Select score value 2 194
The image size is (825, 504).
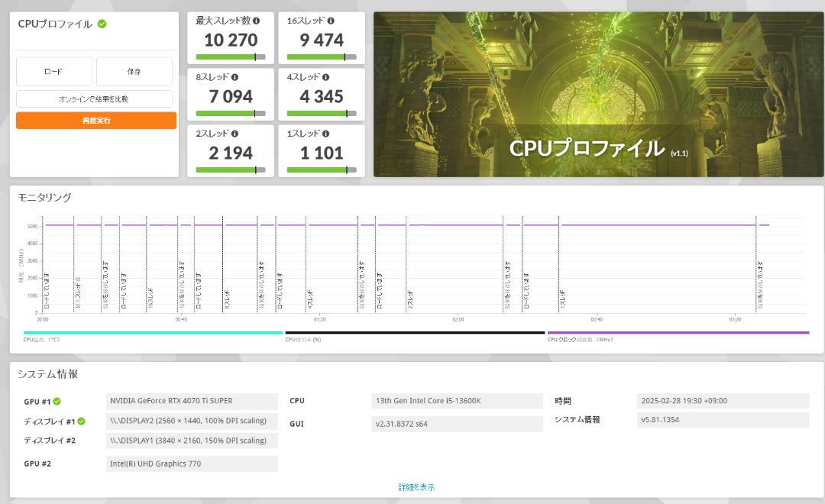coord(231,153)
